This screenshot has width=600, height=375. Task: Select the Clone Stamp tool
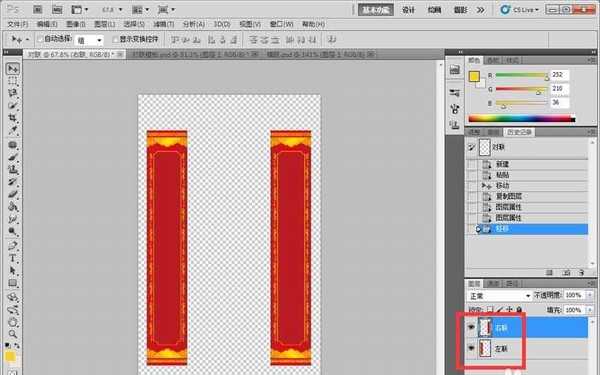click(x=13, y=170)
